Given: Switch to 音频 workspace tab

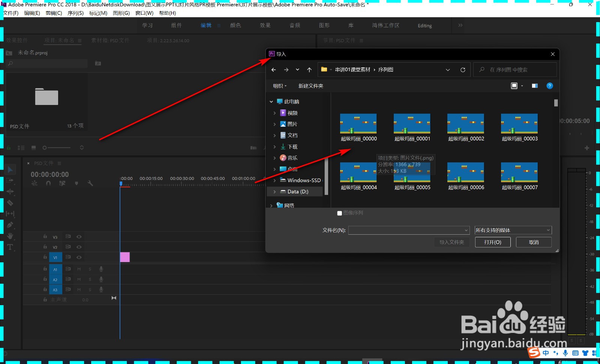Looking at the screenshot, I should (295, 25).
